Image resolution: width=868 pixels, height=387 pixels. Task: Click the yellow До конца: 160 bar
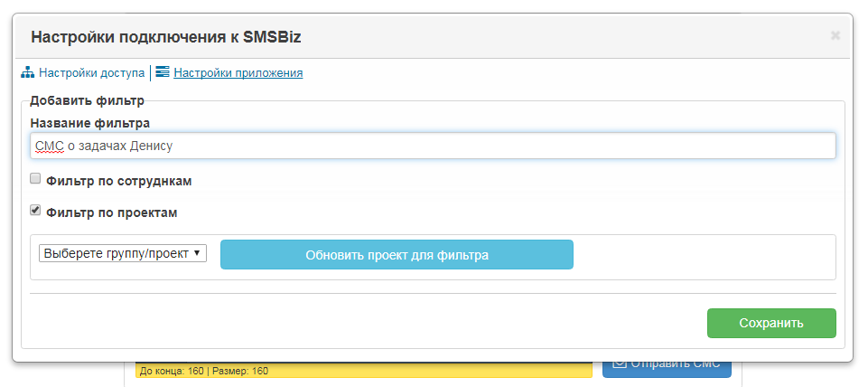pos(364,371)
